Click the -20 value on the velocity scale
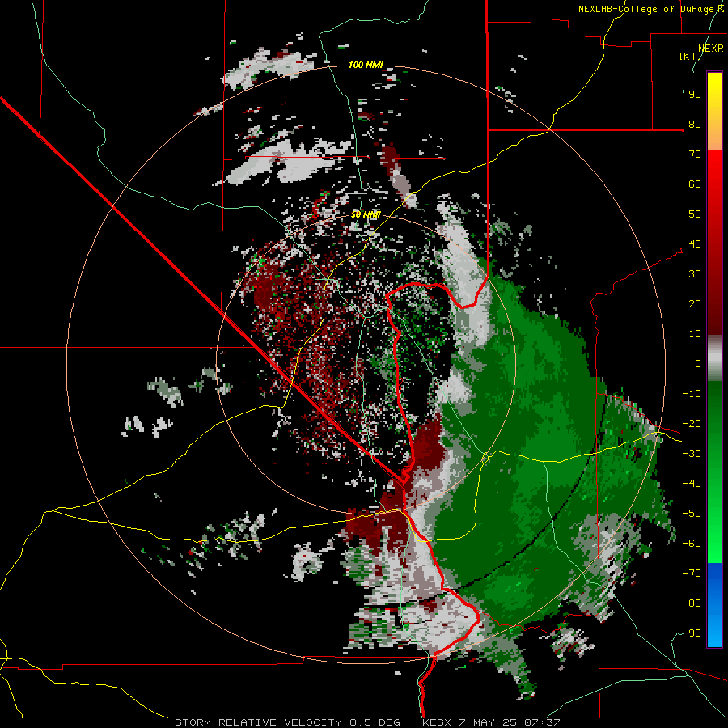The height and width of the screenshot is (728, 728). point(692,424)
